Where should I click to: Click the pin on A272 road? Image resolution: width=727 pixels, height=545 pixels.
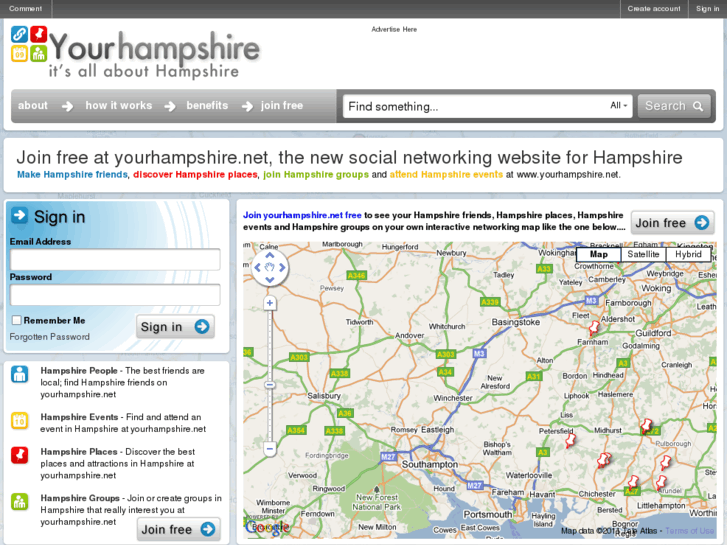click(x=646, y=425)
